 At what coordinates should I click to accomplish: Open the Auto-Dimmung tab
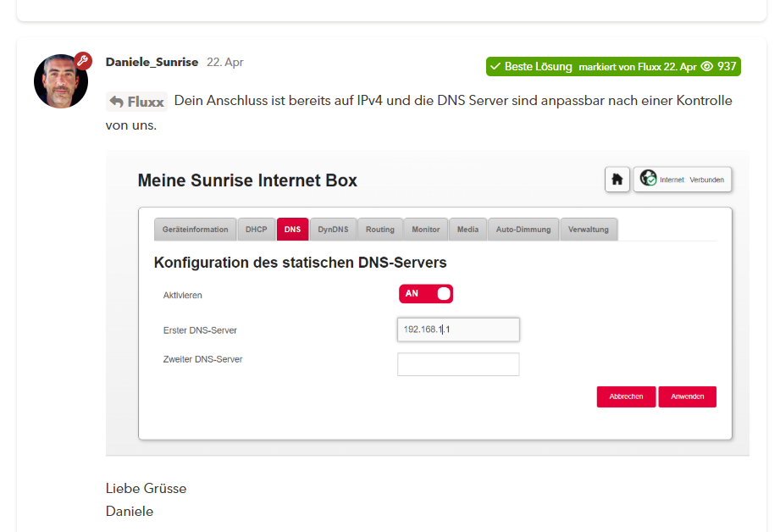coord(523,230)
